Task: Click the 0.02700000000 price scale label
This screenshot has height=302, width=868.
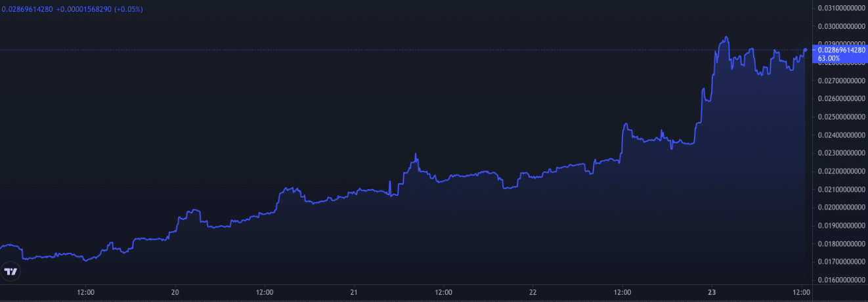Action: 842,81
